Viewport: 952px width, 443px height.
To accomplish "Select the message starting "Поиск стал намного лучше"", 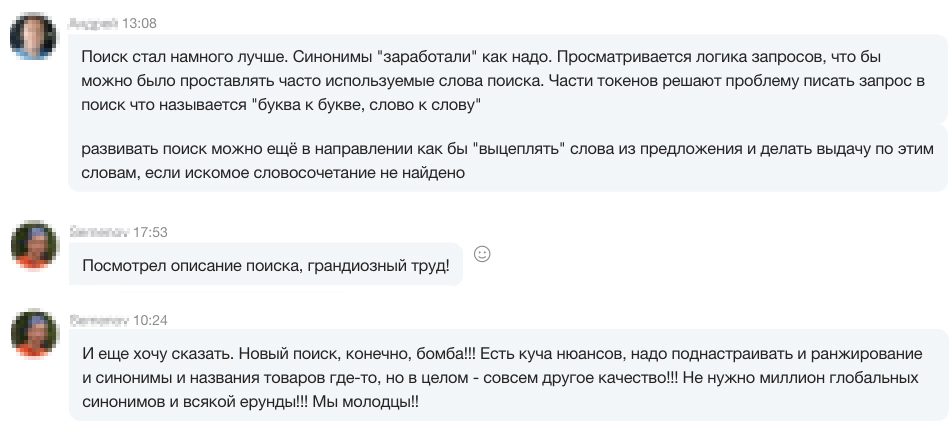I will click(508, 81).
